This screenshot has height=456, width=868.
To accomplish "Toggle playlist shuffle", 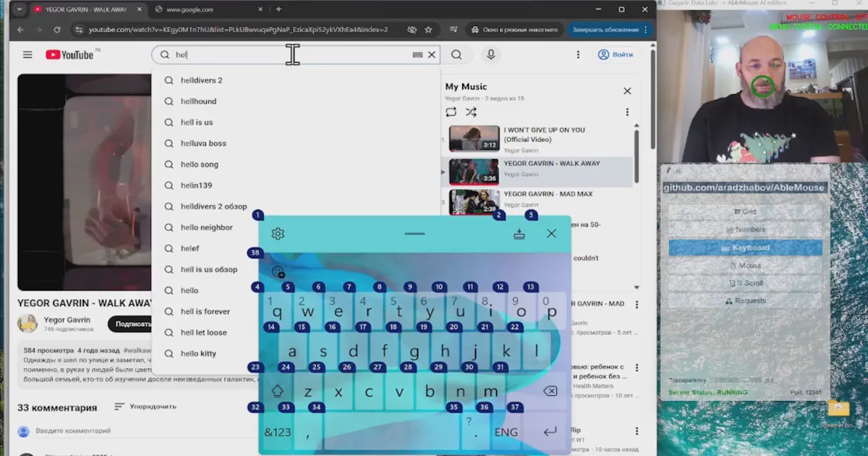I will 471,112.
